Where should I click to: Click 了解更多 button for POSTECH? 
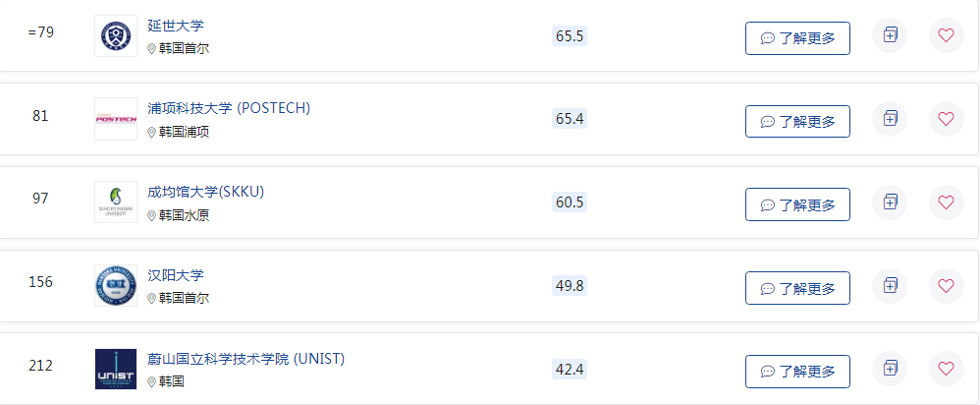797,122
